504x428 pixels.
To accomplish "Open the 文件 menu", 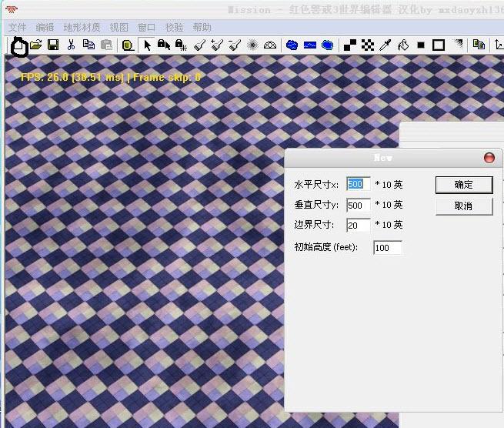I will pyautogui.click(x=18, y=27).
